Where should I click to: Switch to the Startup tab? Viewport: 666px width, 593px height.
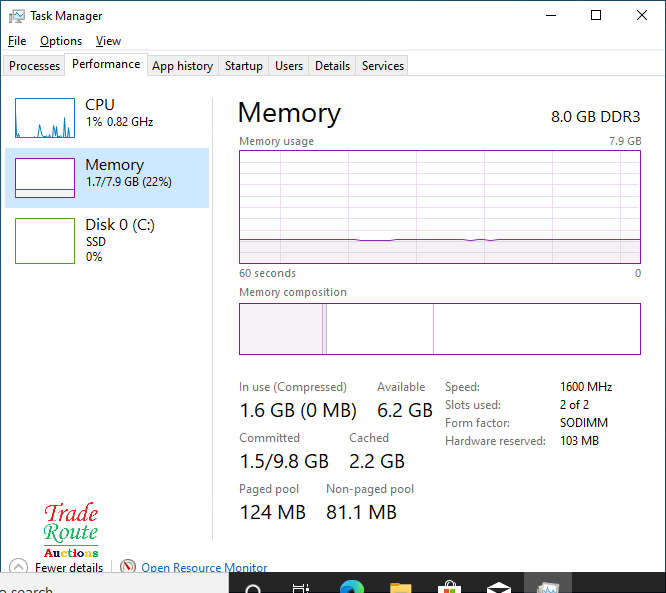tap(243, 66)
